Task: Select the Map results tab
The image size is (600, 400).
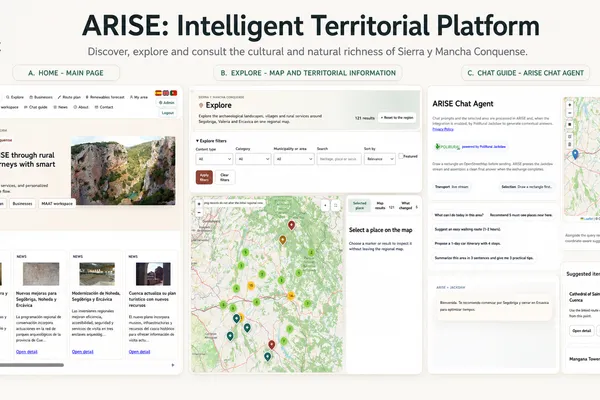Action: pyautogui.click(x=384, y=206)
